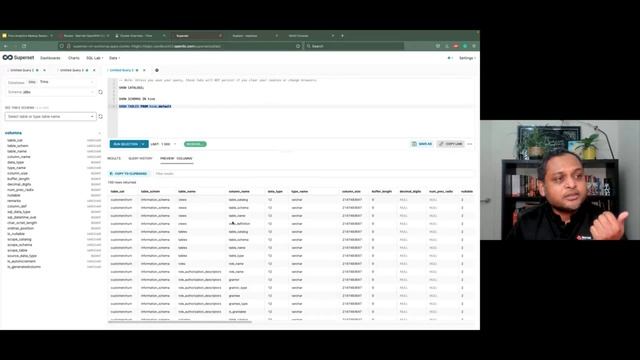The height and width of the screenshot is (360, 640).
Task: Open the Database selector dropdown
Action: pos(51,82)
